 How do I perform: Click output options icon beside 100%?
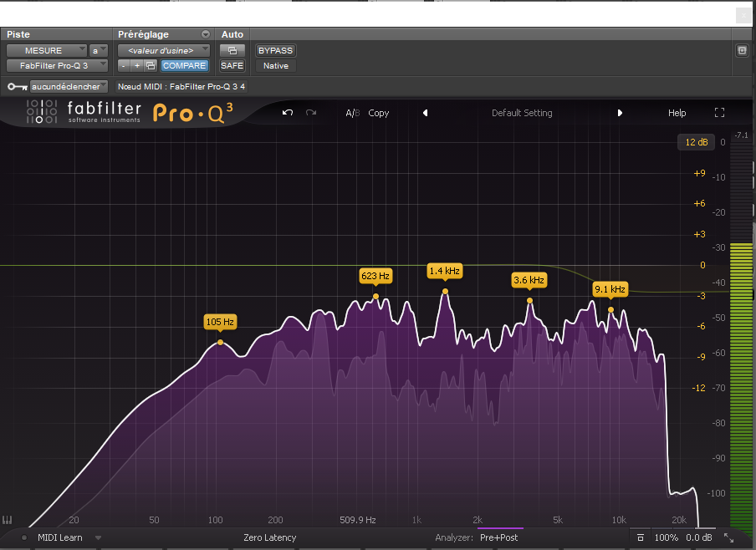click(x=641, y=537)
